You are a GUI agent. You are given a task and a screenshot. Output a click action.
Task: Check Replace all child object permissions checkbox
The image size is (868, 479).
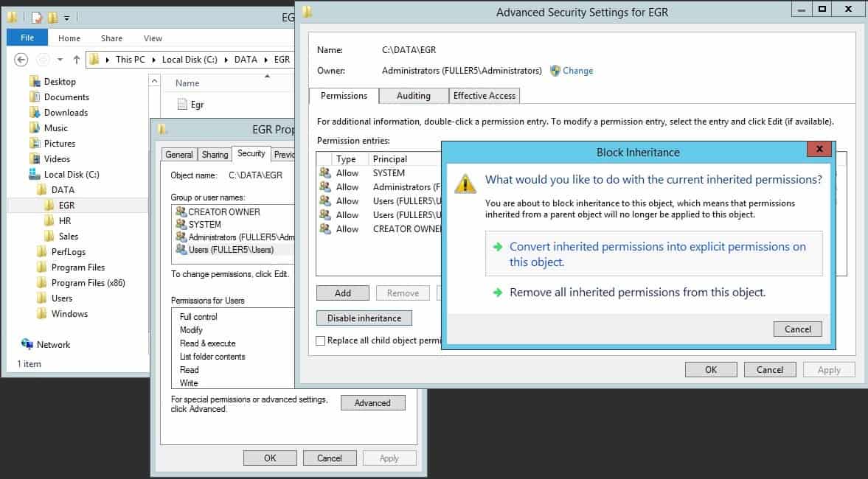[x=320, y=340]
